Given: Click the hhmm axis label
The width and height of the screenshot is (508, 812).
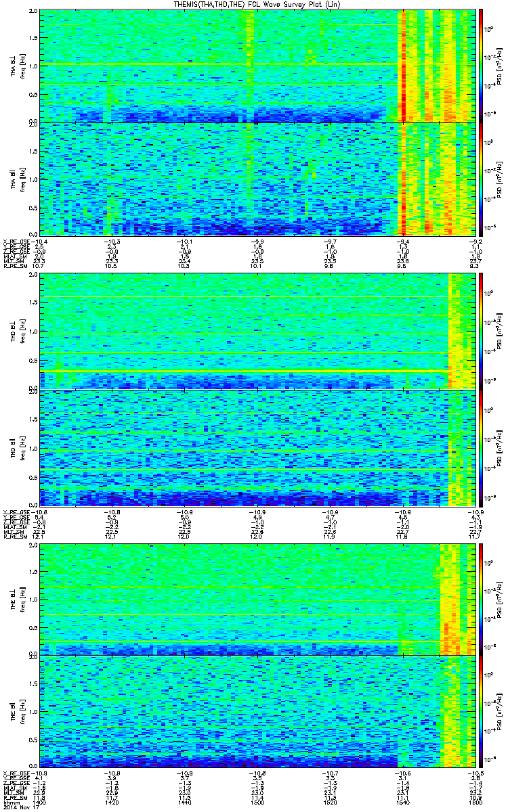Looking at the screenshot, I should tap(10, 803).
